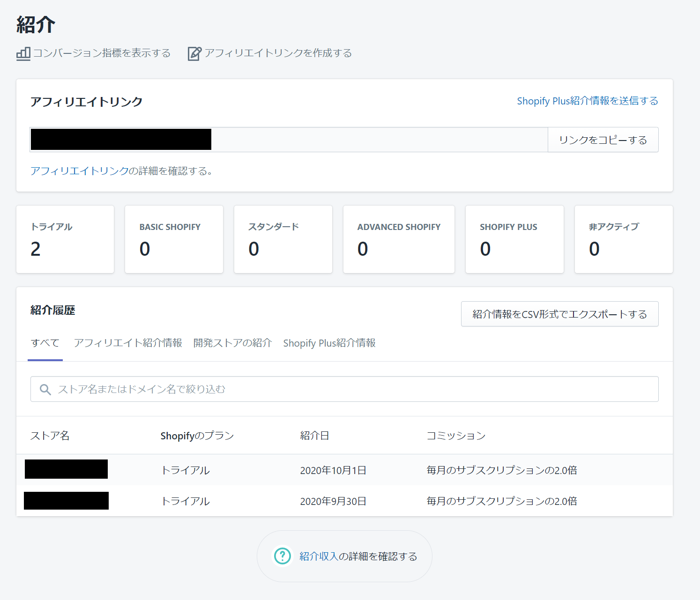This screenshot has height=600, width=700.
Task: Click the pencil icon for creating affiliate link
Action: (194, 53)
